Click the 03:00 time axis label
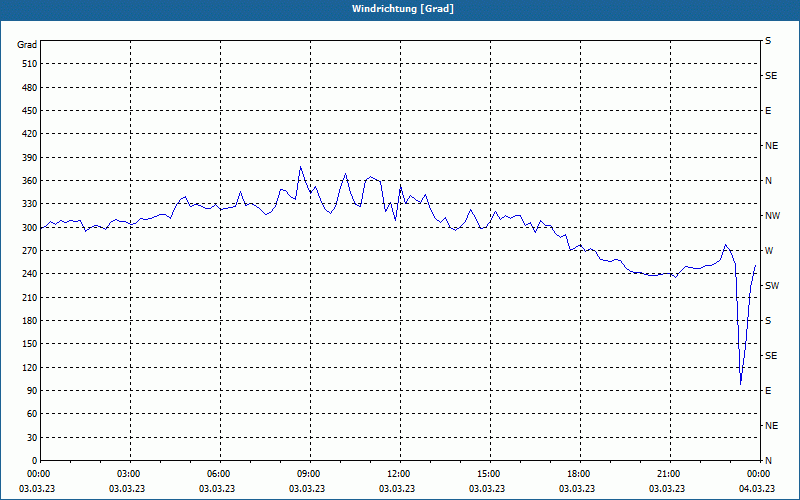The width and height of the screenshot is (800, 500). pyautogui.click(x=128, y=474)
